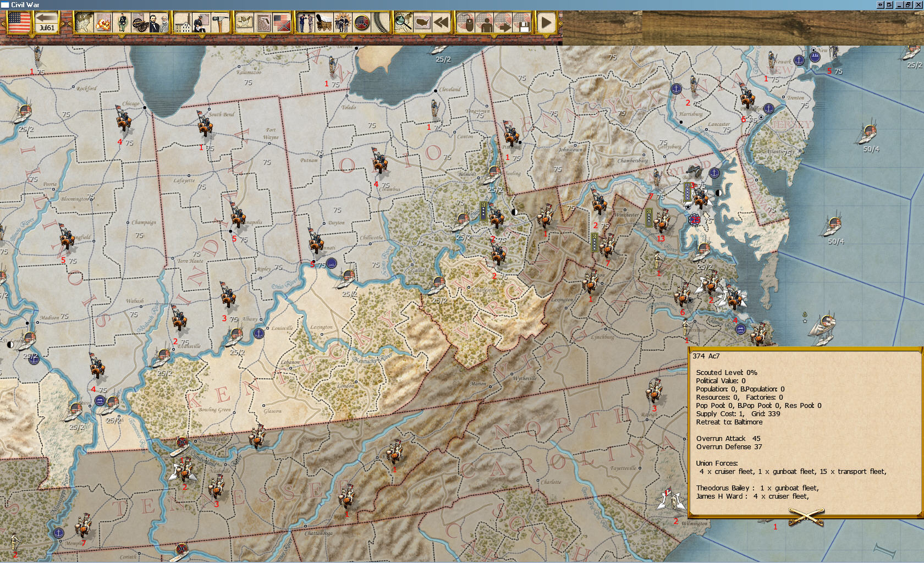This screenshot has width=924, height=563.
Task: Open the generals portraits icon
Action: click(x=158, y=23)
